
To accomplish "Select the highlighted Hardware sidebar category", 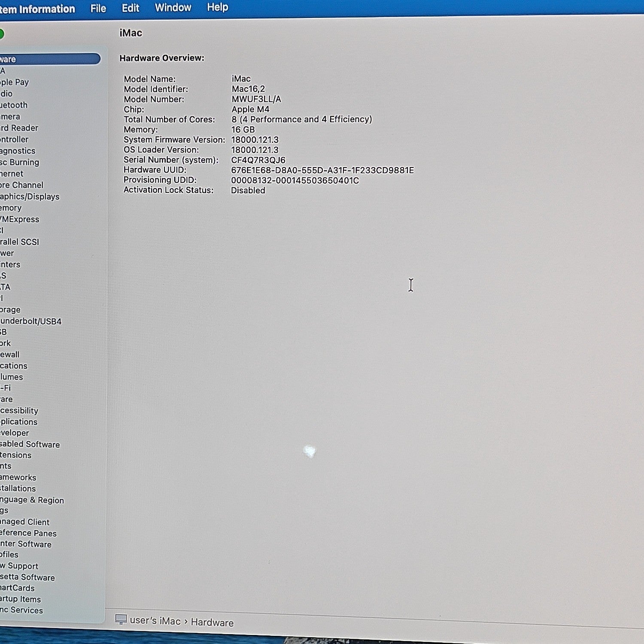I will [x=50, y=59].
